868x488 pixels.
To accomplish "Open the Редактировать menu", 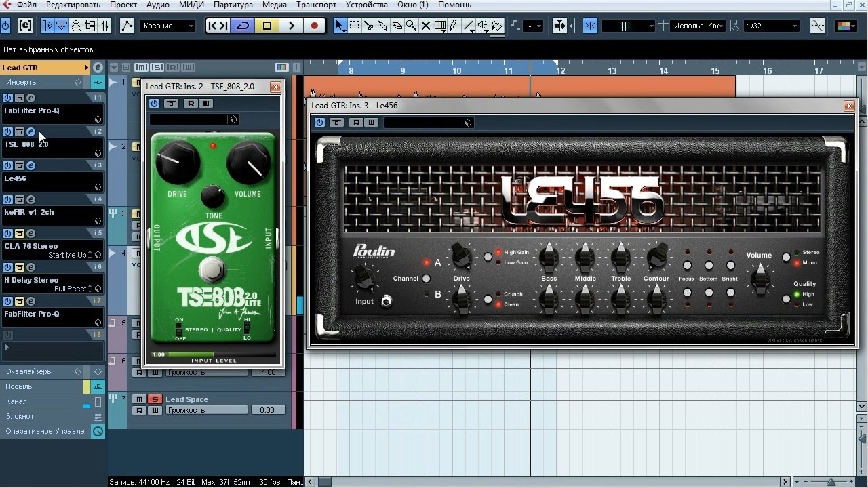I will click(x=73, y=5).
